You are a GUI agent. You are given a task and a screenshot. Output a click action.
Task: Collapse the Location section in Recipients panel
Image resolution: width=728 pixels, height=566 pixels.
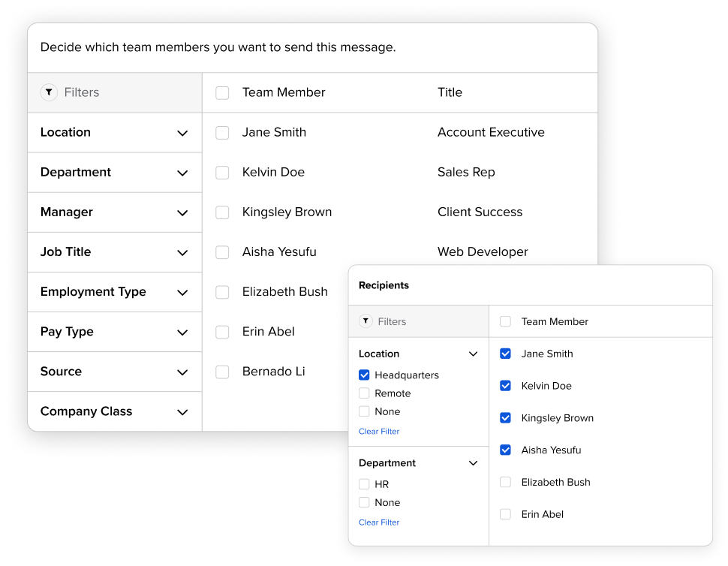[473, 354]
